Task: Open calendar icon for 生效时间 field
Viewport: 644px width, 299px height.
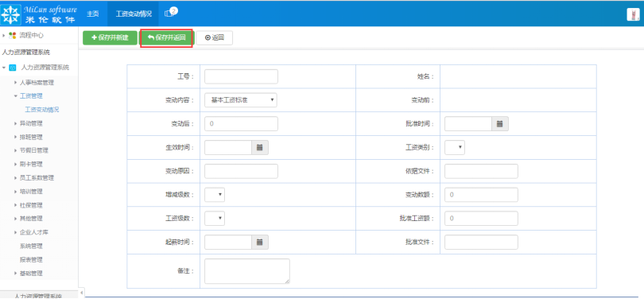Action: (x=259, y=147)
